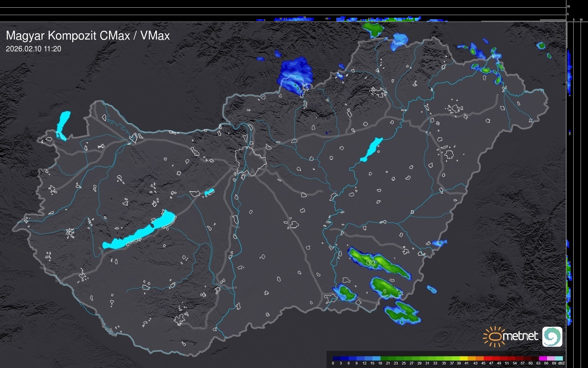The image size is (588, 368).
Task: Click small Lake Velence northeast of Balaton
Action: (x=209, y=192)
